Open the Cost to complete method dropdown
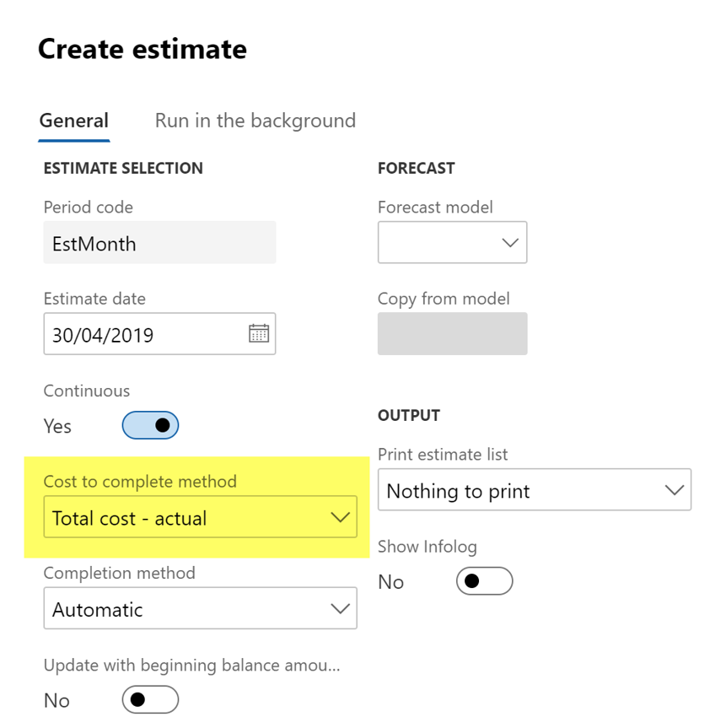This screenshot has height=728, width=726. (x=200, y=517)
